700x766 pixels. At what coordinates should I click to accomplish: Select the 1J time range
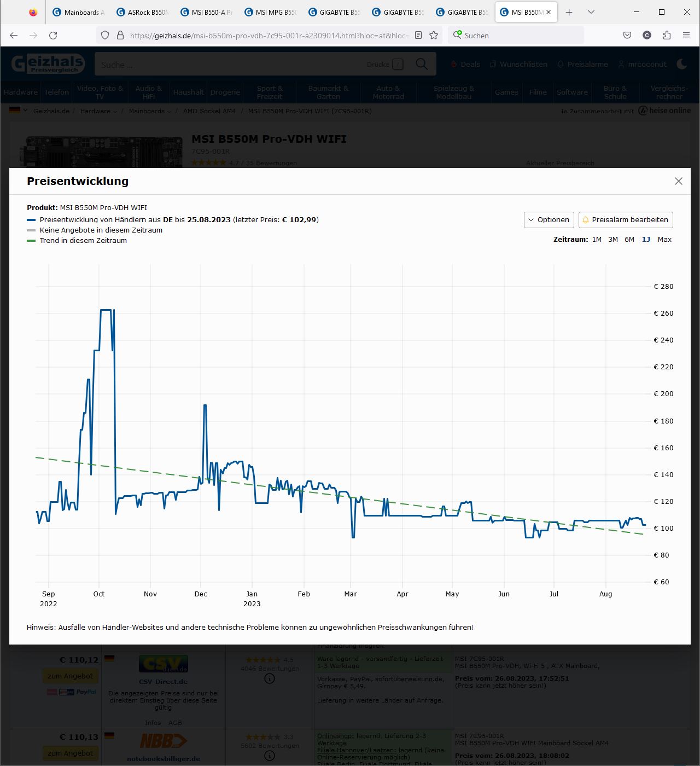click(x=646, y=240)
